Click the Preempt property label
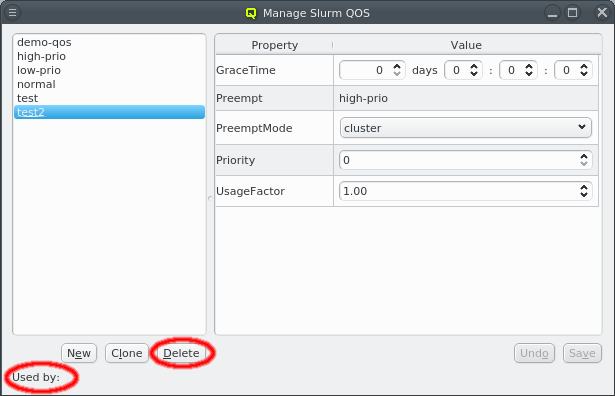This screenshot has width=615, height=396. [x=239, y=98]
